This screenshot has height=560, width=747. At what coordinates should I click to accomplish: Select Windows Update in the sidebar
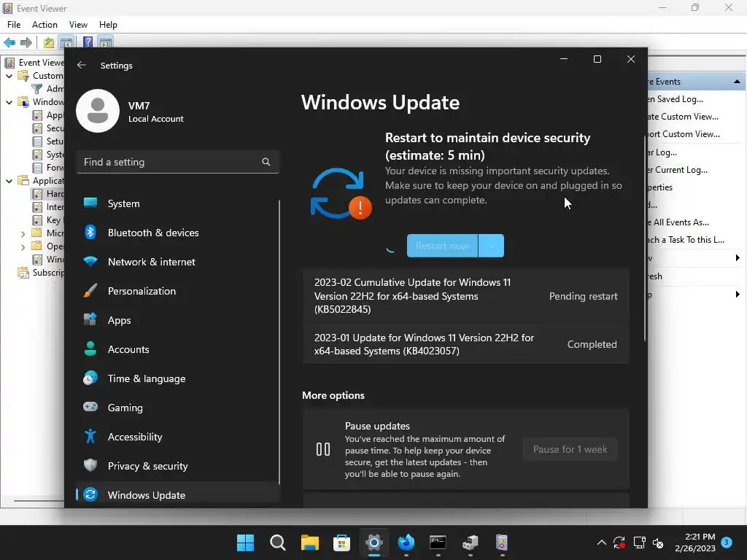pos(177,495)
